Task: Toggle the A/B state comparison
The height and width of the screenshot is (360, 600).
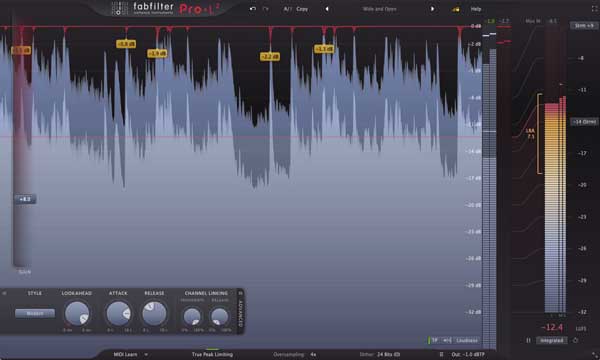Action: (287, 9)
